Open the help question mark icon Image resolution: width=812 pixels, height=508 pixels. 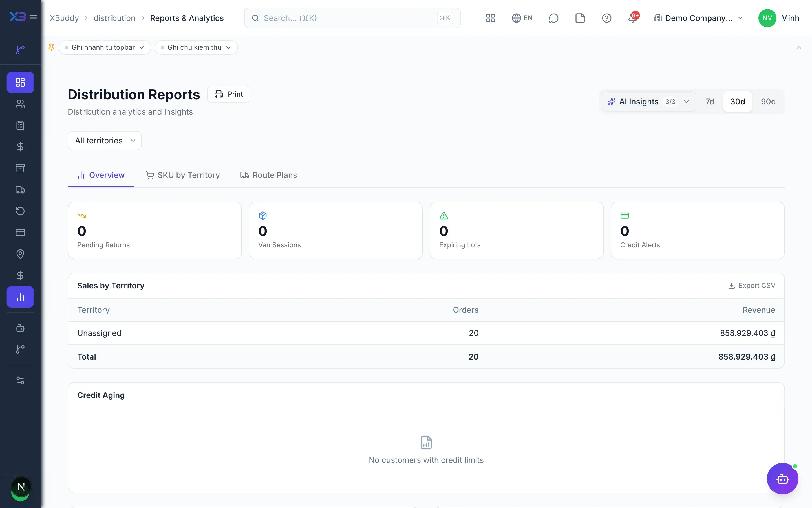[607, 18]
